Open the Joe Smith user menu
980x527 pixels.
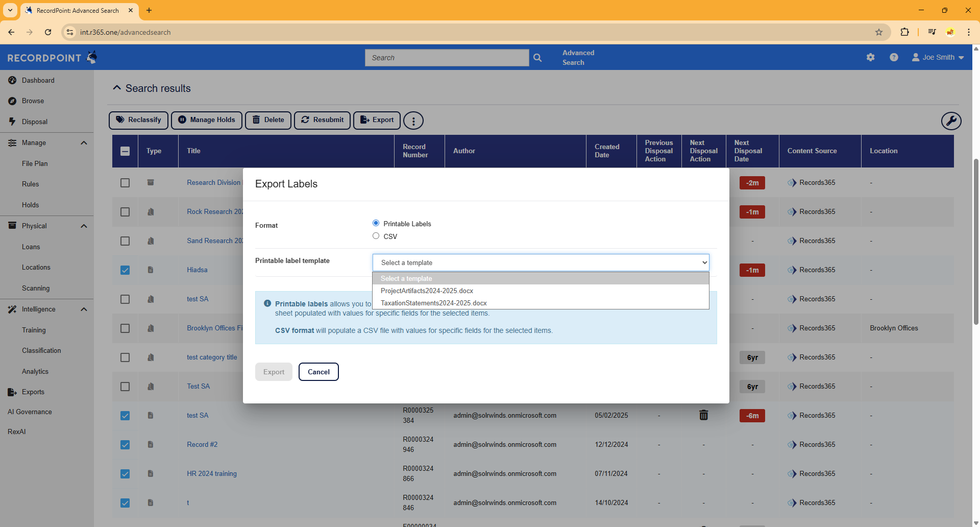(x=938, y=57)
